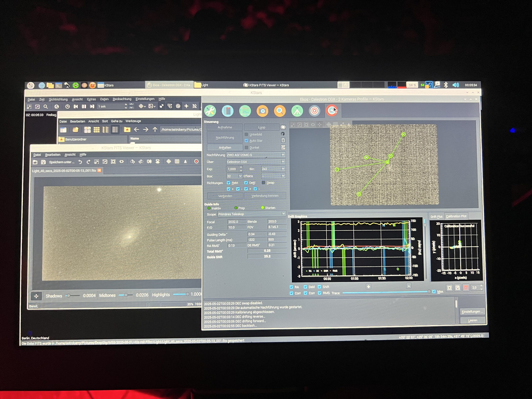Click up arrow in Light file manager

pyautogui.click(x=155, y=130)
